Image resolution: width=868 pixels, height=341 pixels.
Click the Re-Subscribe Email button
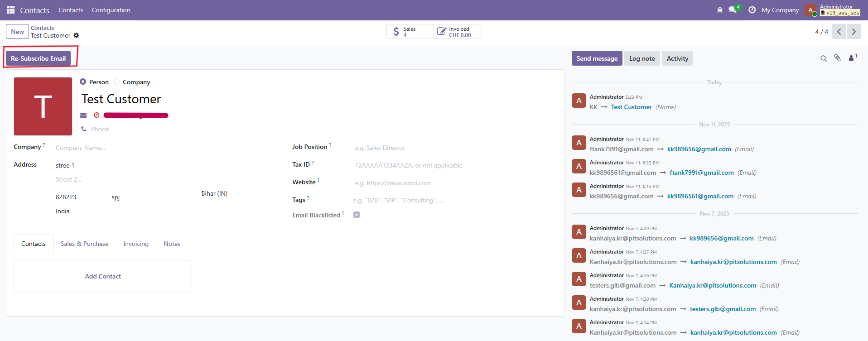tap(39, 58)
